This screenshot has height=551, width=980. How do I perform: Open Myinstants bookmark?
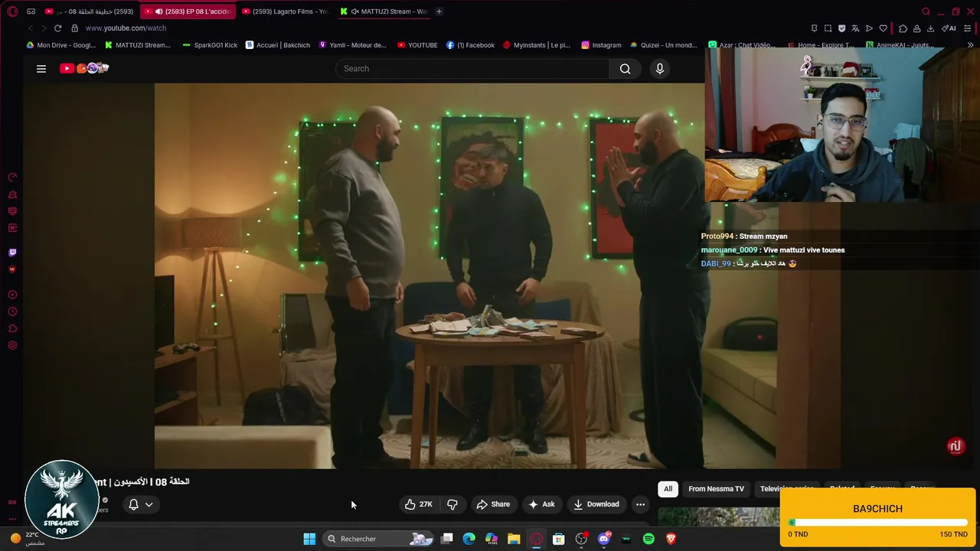(536, 45)
